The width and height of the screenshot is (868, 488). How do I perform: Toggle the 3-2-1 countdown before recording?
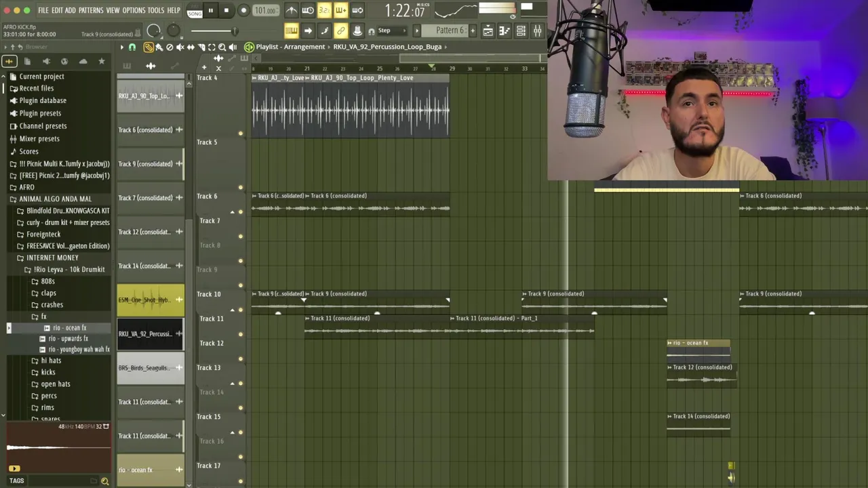[x=324, y=10]
